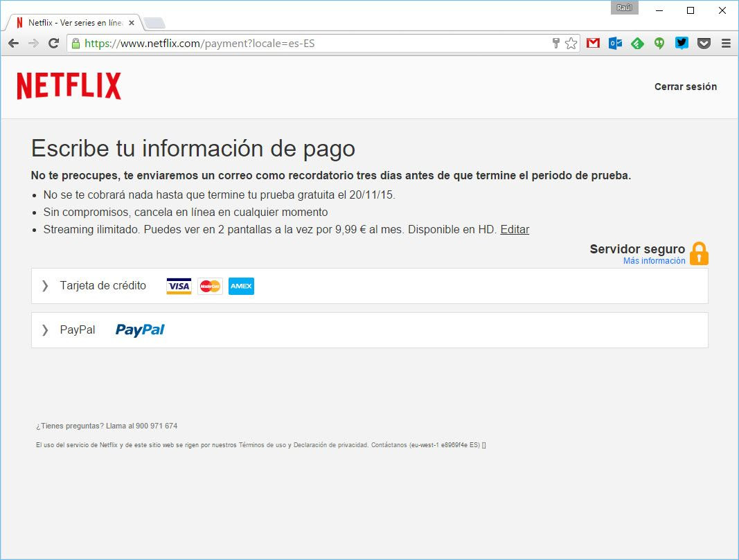Viewport: 739px width, 560px height.
Task: Open the Hangouts extension icon
Action: [659, 44]
